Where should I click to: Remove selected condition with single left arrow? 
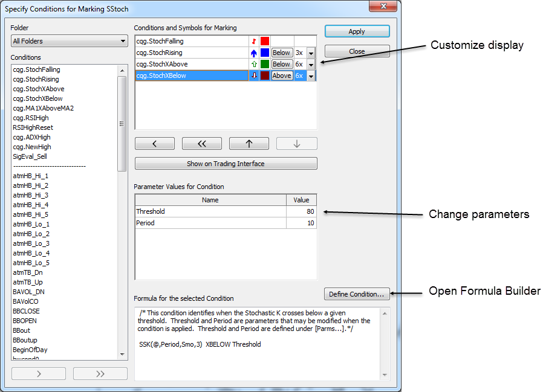pos(154,144)
